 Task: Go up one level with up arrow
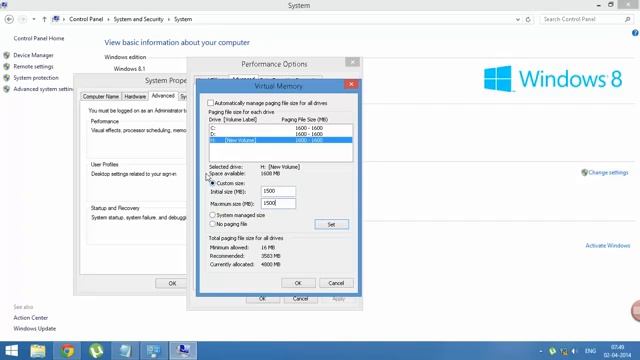(x=44, y=19)
